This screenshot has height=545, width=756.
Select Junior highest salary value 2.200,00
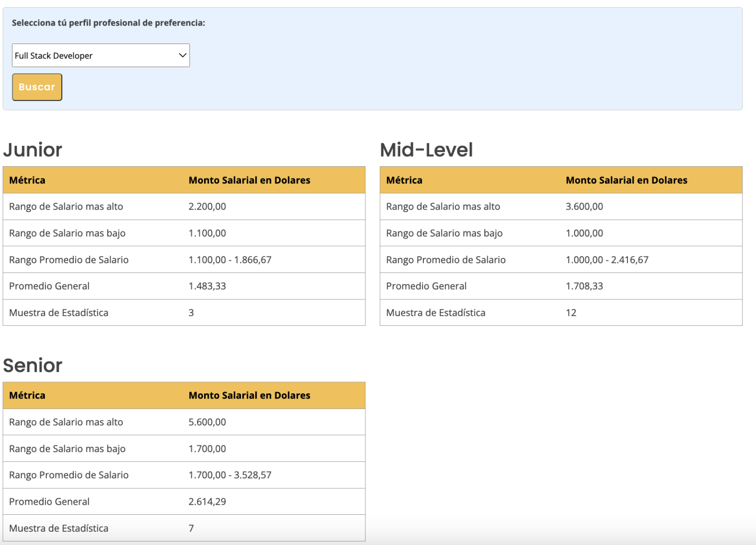(207, 206)
